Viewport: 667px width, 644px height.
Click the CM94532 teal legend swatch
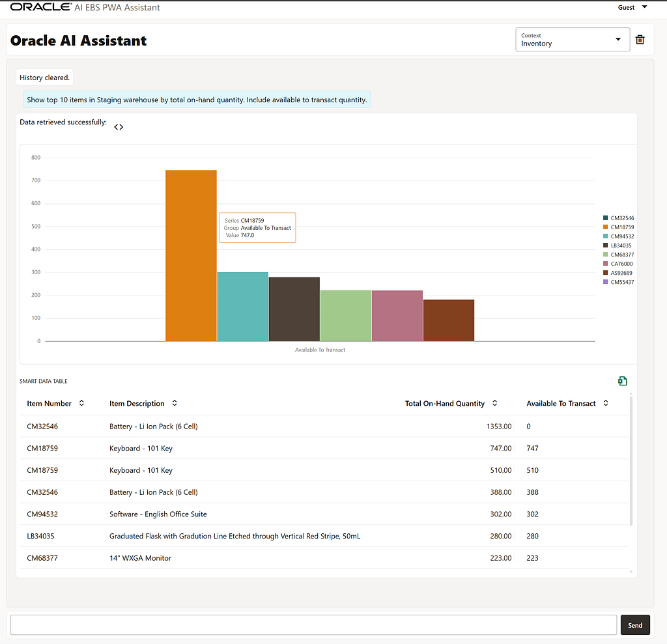point(605,236)
